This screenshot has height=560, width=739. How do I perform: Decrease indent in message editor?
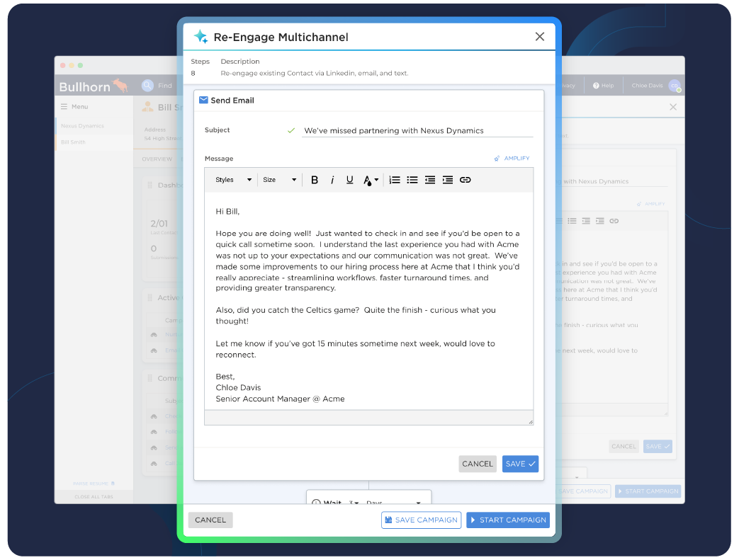coord(430,180)
